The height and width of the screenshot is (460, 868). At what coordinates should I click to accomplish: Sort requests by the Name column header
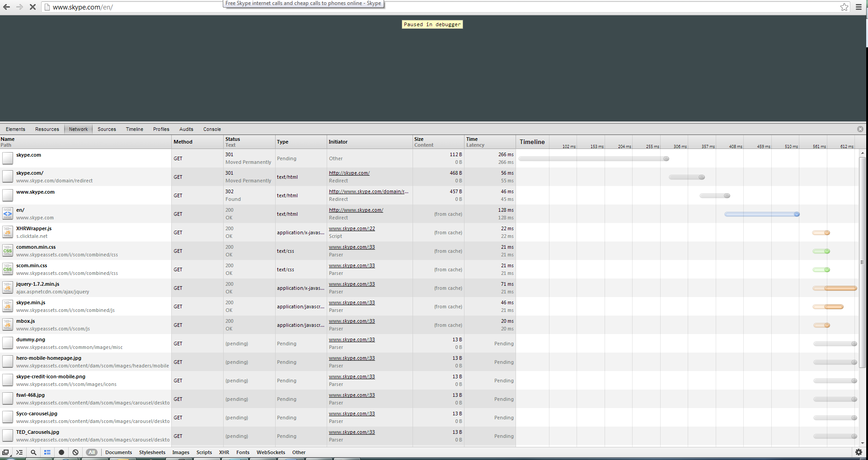click(x=85, y=142)
